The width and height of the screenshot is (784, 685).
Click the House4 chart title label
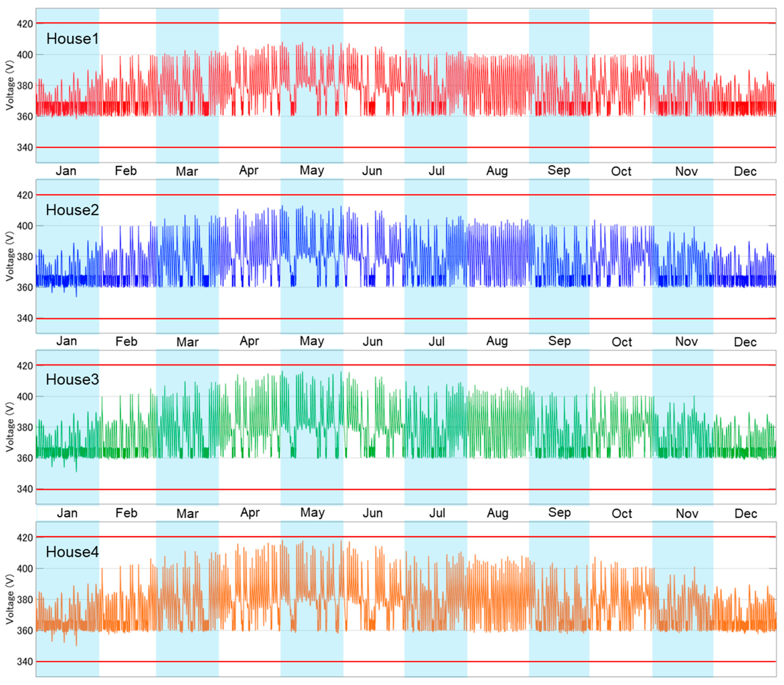click(x=72, y=552)
